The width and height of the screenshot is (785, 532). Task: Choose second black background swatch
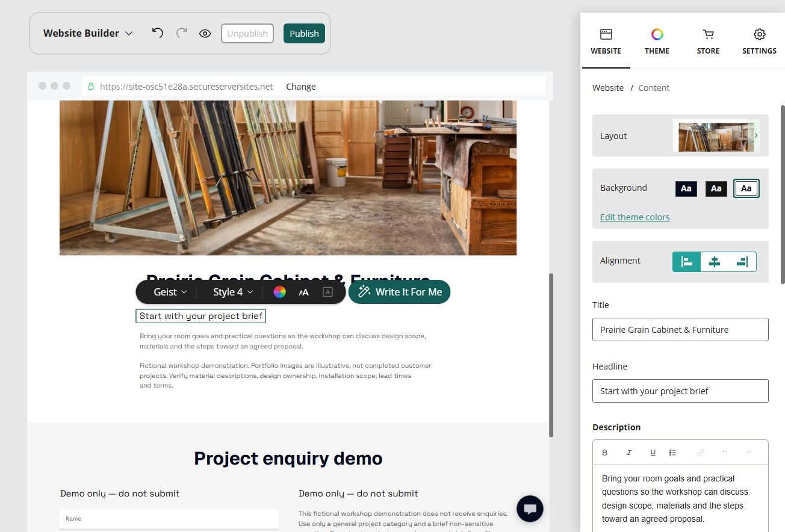point(716,188)
